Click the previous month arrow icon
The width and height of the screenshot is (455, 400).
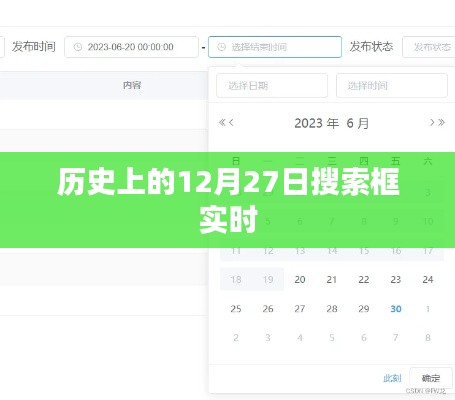(x=231, y=122)
